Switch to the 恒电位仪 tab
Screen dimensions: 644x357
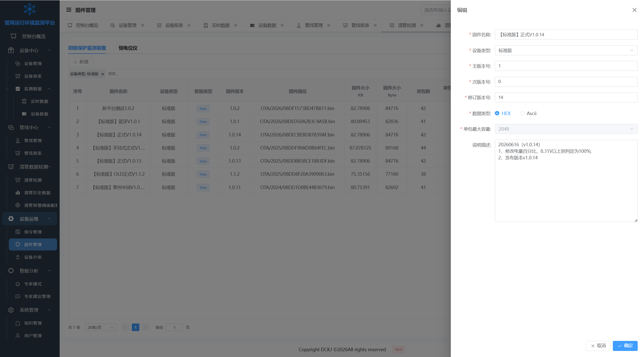[x=128, y=48]
